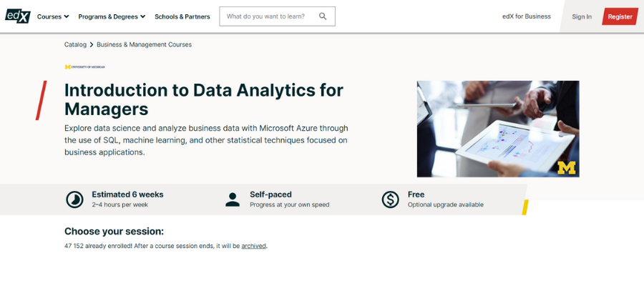Click the archived link

click(253, 246)
